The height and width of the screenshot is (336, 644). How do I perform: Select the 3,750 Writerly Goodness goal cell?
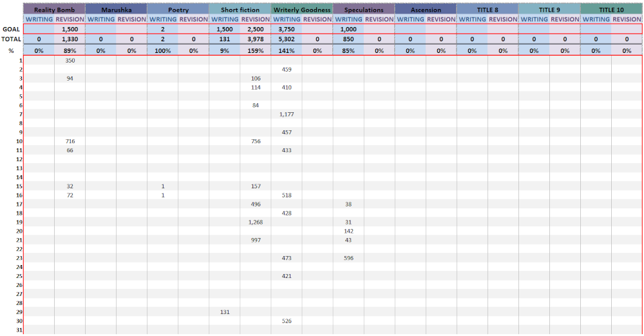pos(287,29)
